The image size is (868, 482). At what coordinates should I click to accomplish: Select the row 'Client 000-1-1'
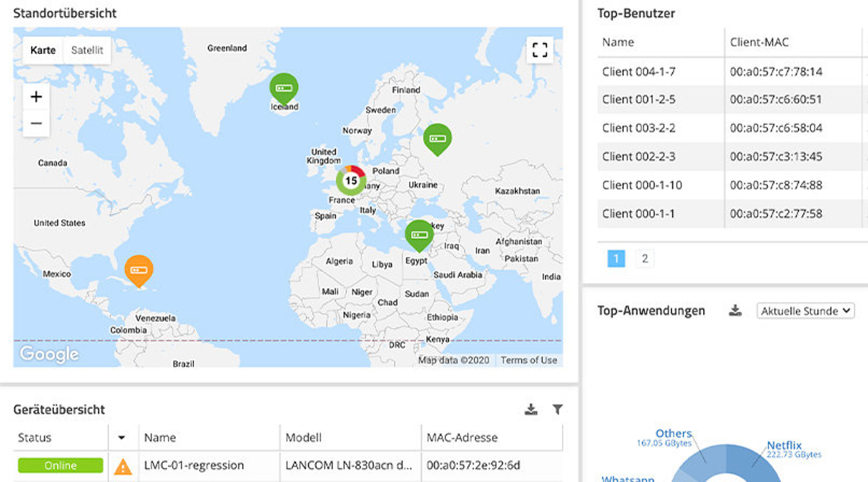click(732, 213)
